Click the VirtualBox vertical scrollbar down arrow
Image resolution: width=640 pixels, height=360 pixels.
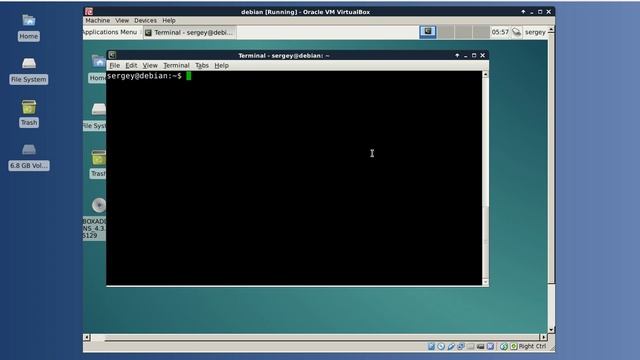coord(551,330)
